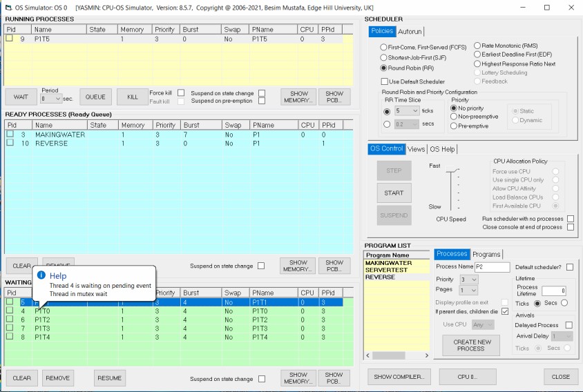The image size is (583, 392).
Task: Select First-Come, First-Served (FCFS) policy
Action: (x=383, y=47)
